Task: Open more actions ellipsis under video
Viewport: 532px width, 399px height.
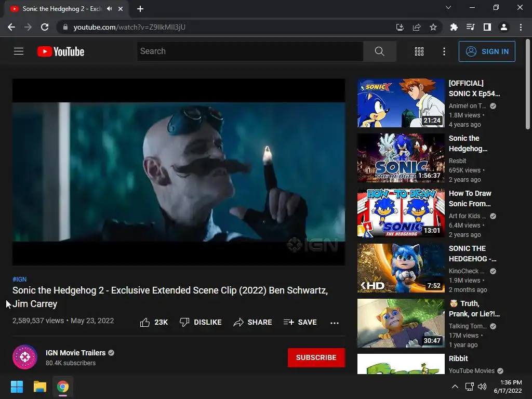Action: point(335,323)
